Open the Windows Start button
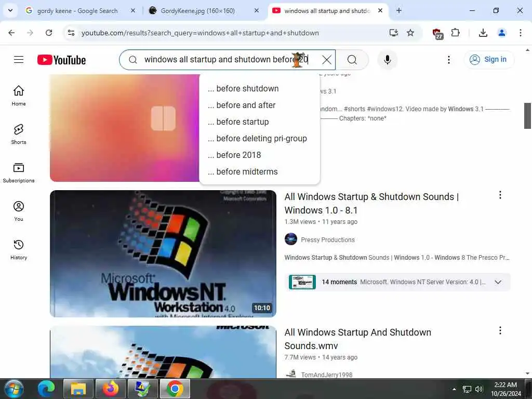 (14, 389)
